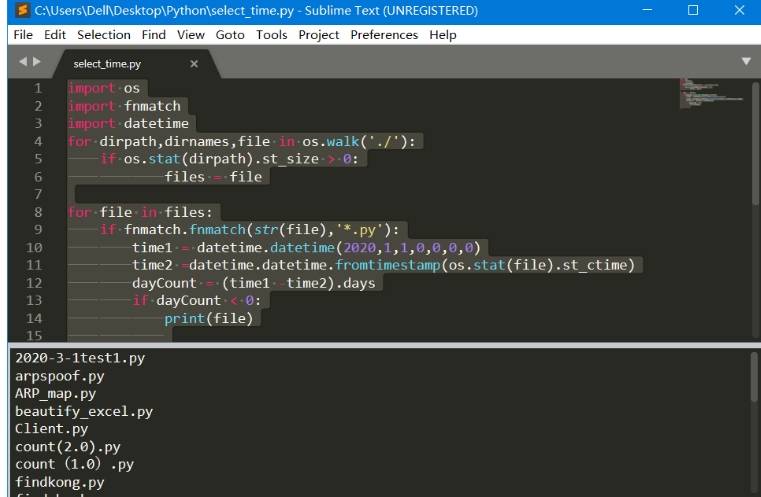The height and width of the screenshot is (497, 761).
Task: Click 'st_ctime' on line 11
Action: click(x=595, y=265)
